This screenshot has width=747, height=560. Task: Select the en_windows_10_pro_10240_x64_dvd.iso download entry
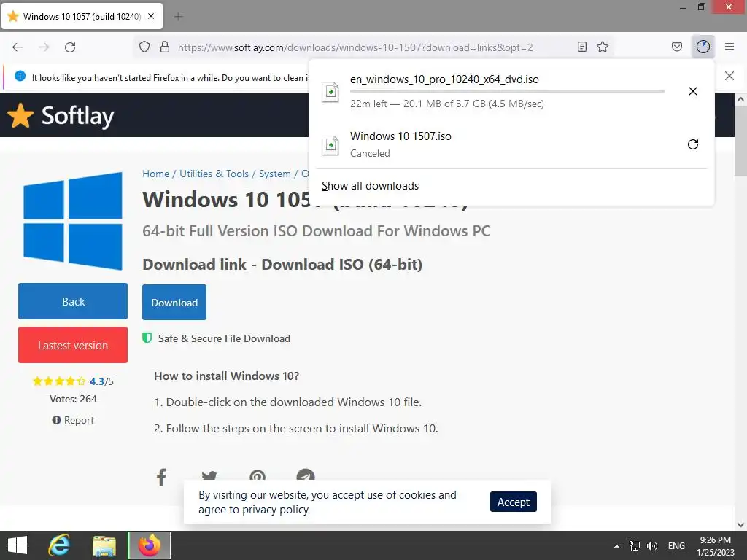pos(511,91)
